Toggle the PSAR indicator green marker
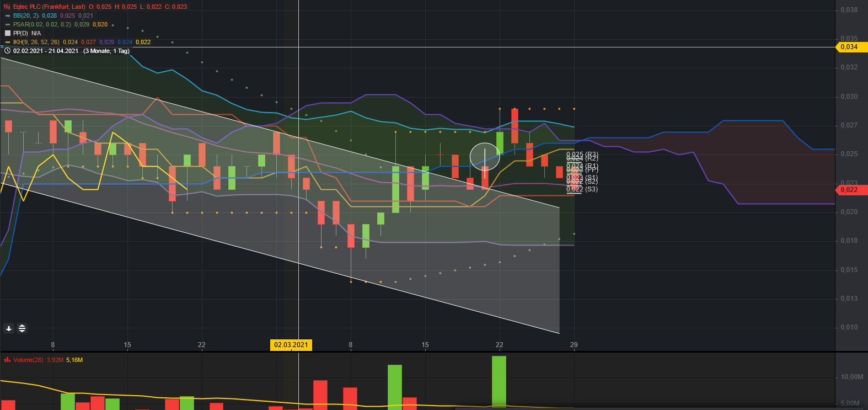 (x=8, y=24)
